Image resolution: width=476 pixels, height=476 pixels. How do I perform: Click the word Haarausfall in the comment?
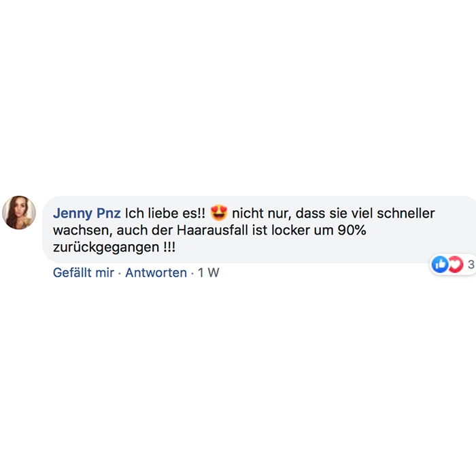point(212,230)
